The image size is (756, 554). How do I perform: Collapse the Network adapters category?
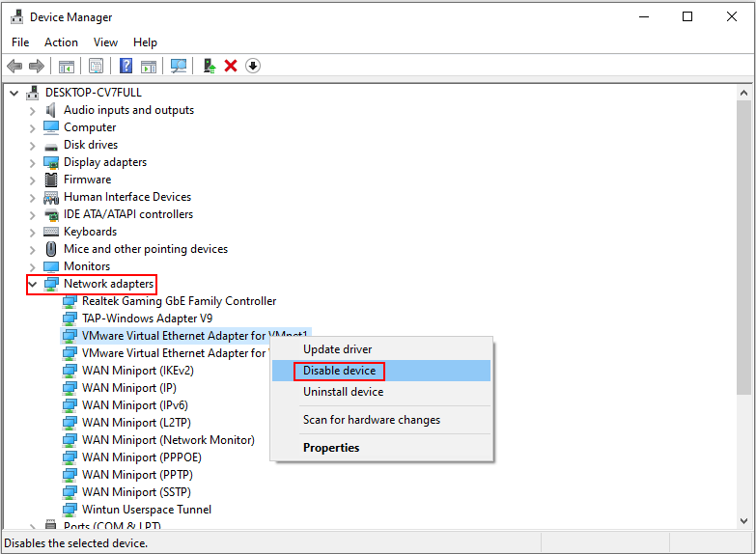[32, 284]
